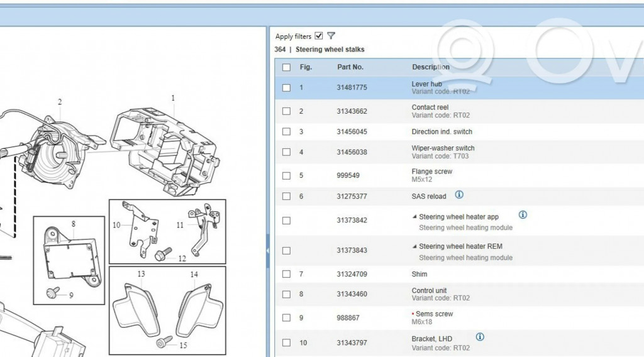The image size is (644, 357).
Task: Open info icon for Steering wheel heater app
Action: 523,215
